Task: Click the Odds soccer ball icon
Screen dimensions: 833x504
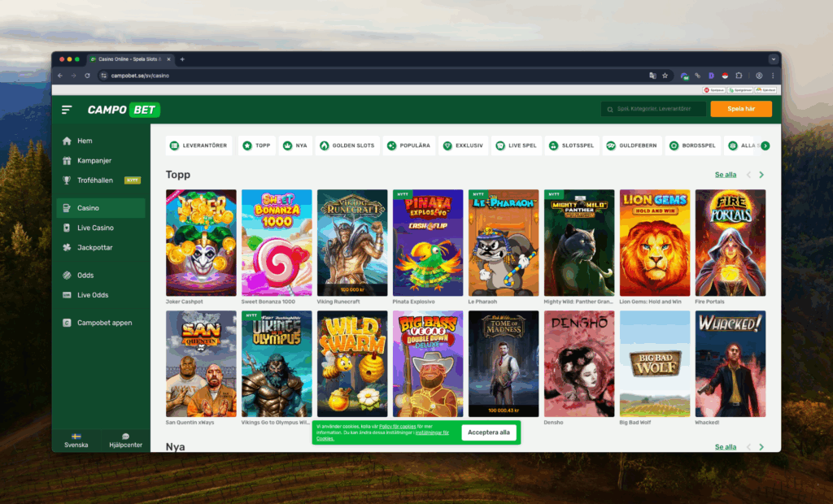Action: (67, 275)
